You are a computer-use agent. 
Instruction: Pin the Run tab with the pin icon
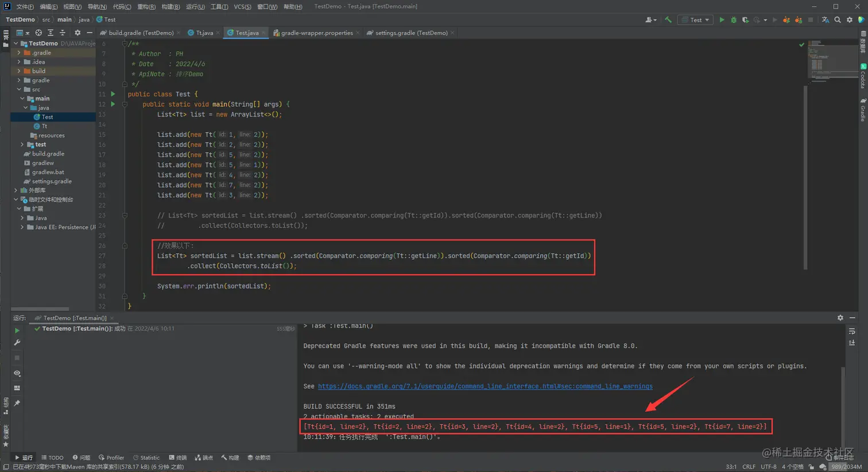pyautogui.click(x=17, y=403)
